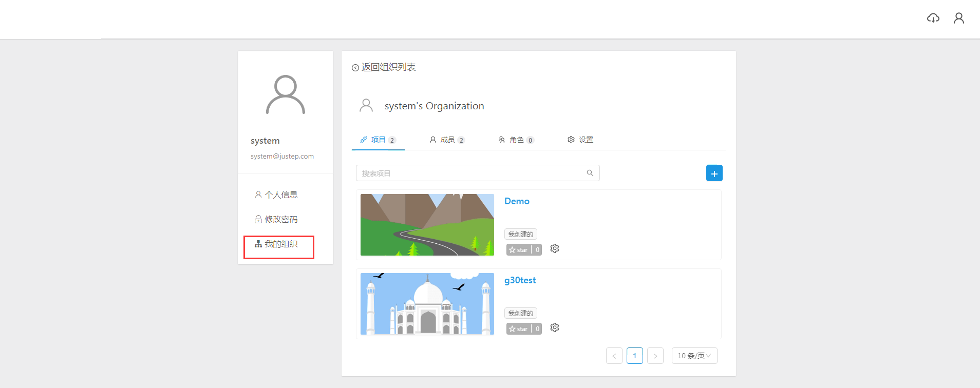Select page 1 in pagination
Image resolution: width=980 pixels, height=388 pixels.
635,356
